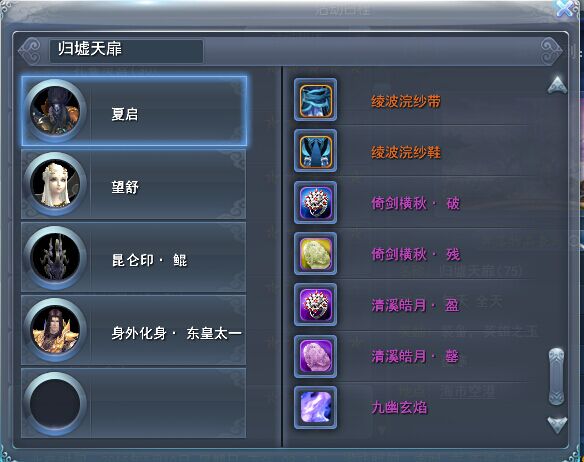The height and width of the screenshot is (462, 584).
Task: Select the 望舒 boss portrait
Action: 55,184
